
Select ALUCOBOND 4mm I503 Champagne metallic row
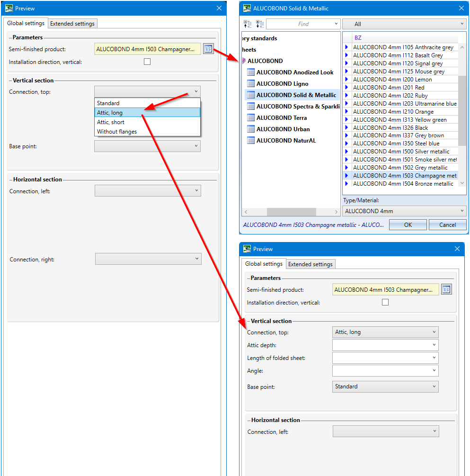[x=405, y=175]
